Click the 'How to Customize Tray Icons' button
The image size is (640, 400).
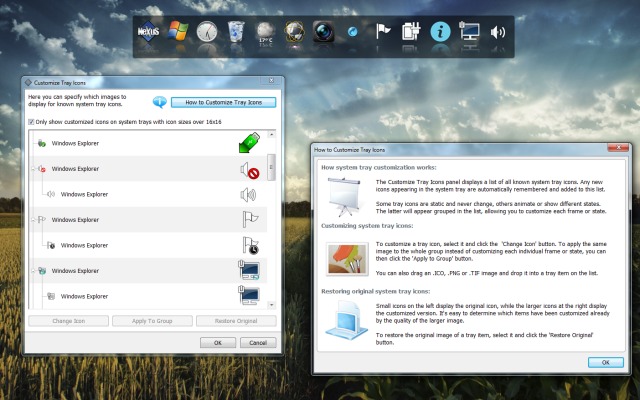[223, 102]
